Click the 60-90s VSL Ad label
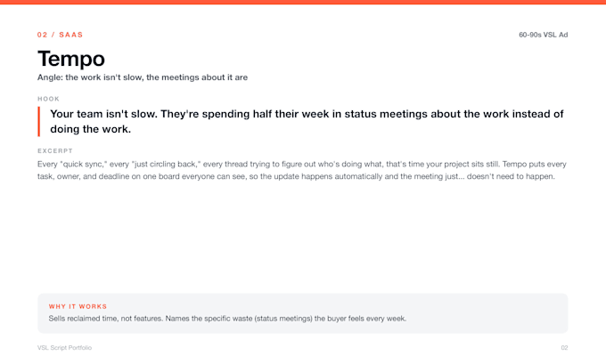 coord(543,35)
